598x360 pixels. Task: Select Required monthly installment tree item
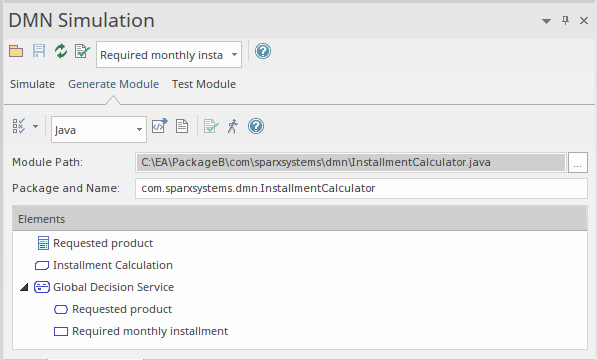tap(150, 331)
